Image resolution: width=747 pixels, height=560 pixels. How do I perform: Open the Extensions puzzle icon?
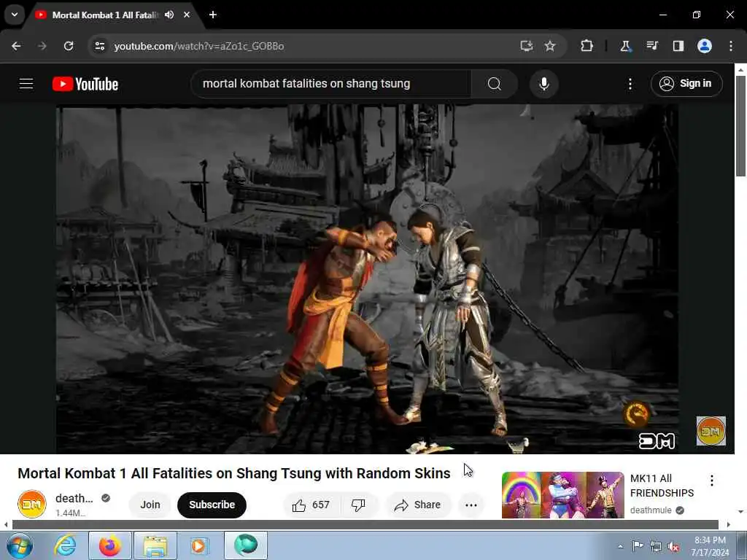click(587, 46)
